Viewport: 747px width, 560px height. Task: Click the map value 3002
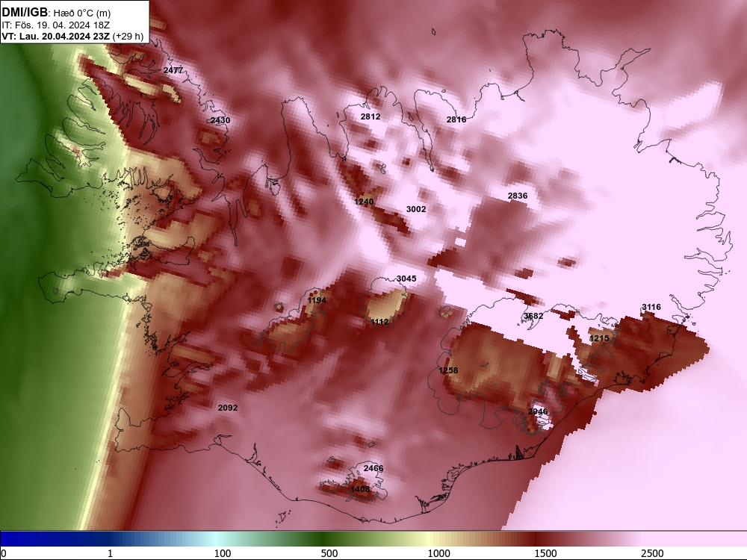(416, 209)
